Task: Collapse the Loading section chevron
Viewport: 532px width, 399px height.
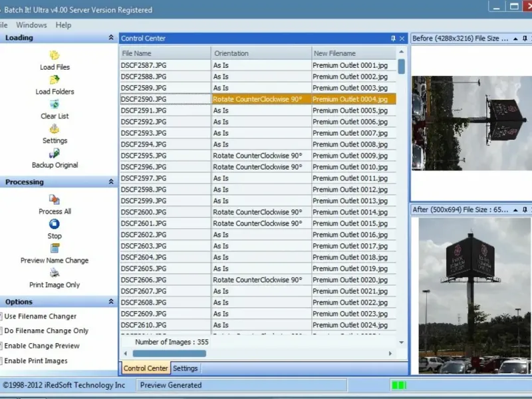Action: click(111, 38)
